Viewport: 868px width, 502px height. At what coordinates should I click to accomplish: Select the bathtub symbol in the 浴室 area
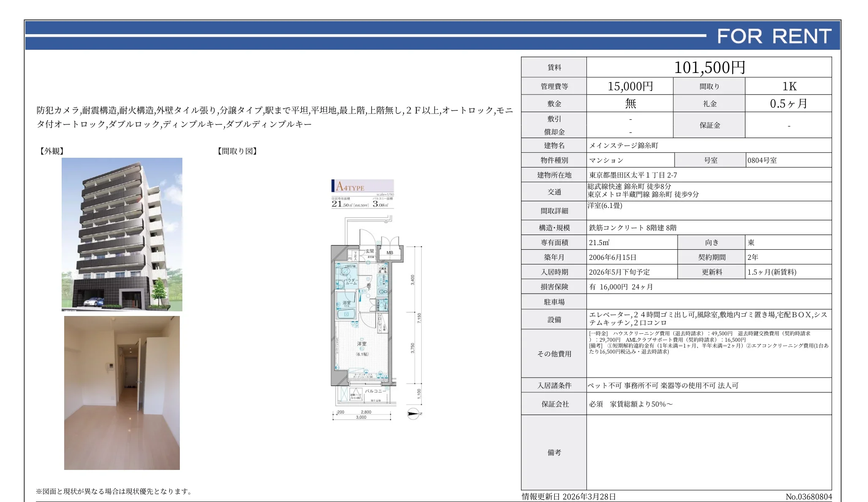(347, 313)
